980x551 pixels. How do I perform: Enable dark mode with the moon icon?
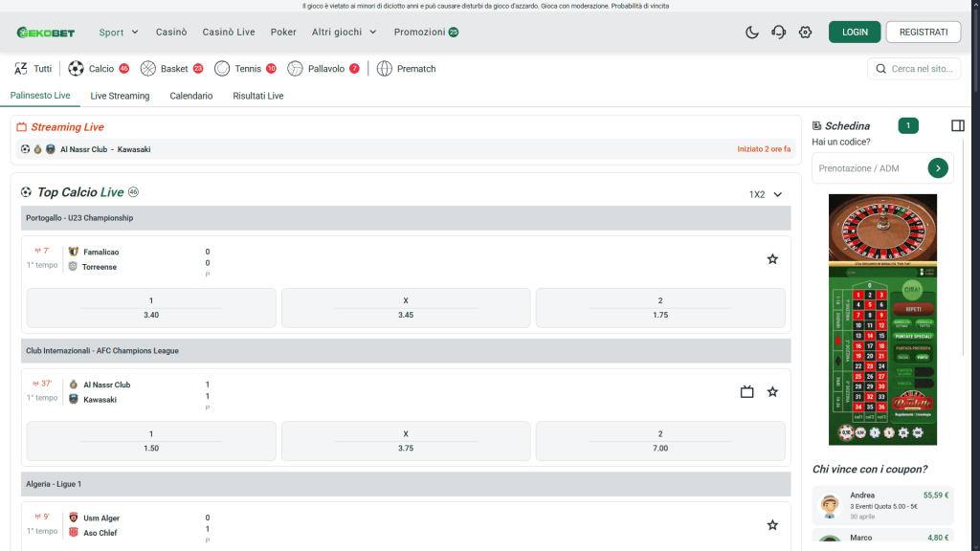pos(752,32)
